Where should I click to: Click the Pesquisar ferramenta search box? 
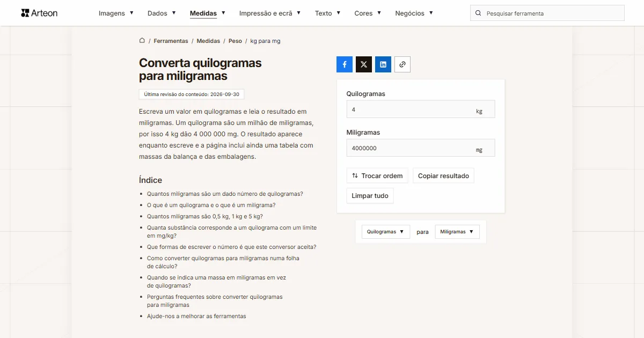click(x=547, y=13)
